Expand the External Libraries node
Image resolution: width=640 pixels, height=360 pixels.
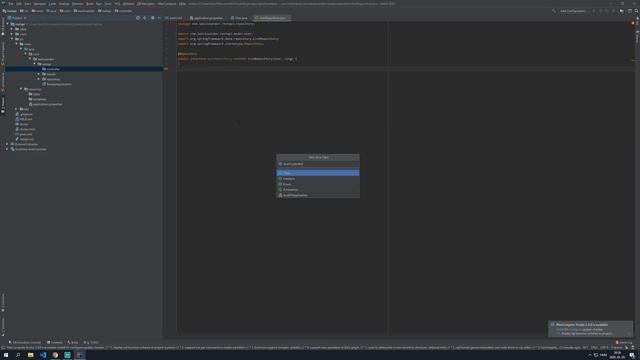pyautogui.click(x=7, y=144)
